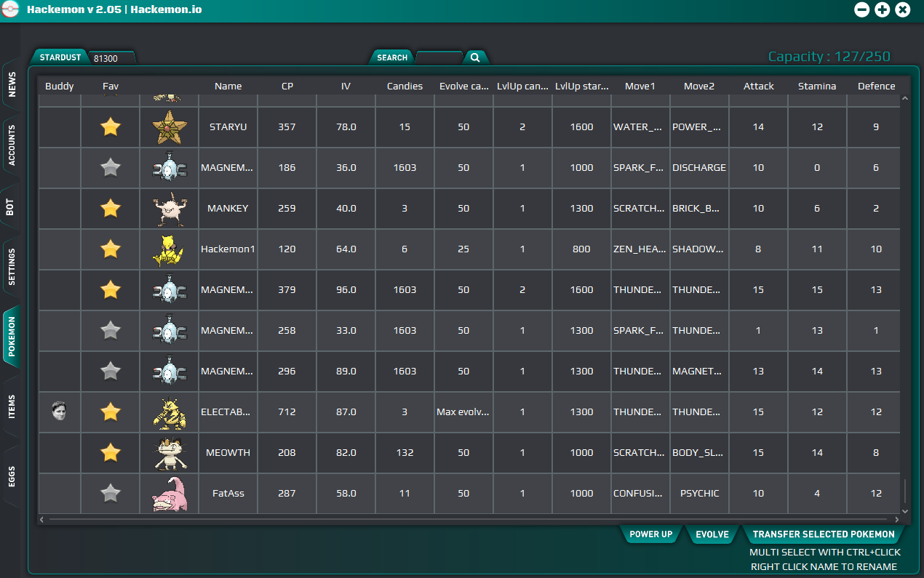924x578 pixels.
Task: Click the PSYCHIC move cell
Action: (699, 494)
